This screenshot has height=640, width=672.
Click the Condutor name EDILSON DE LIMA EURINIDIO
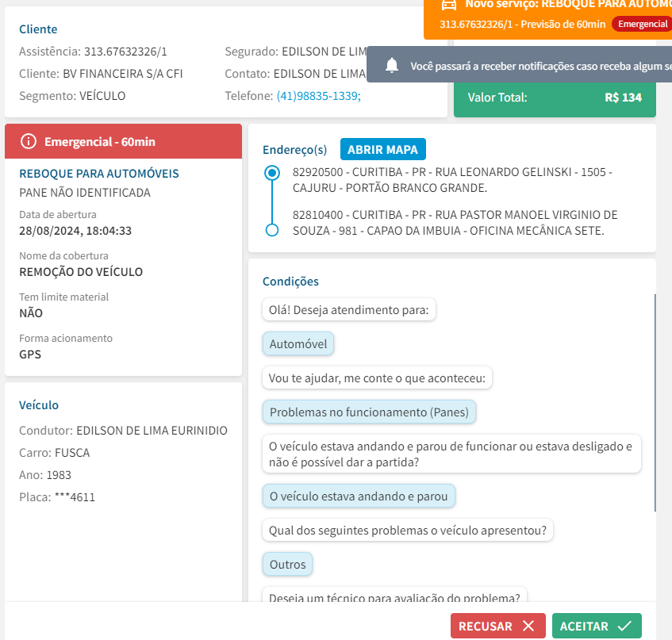(x=152, y=431)
